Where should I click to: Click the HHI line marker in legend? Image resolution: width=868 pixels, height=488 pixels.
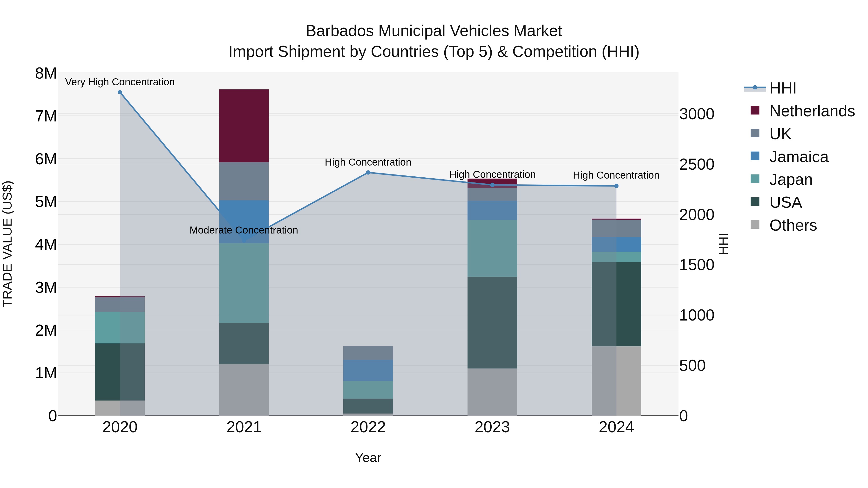(x=755, y=87)
